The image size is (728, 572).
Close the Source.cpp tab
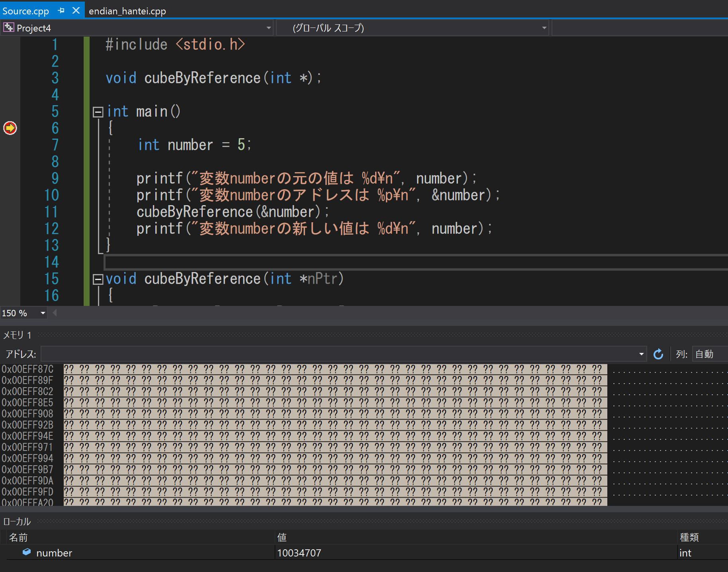pyautogui.click(x=76, y=11)
